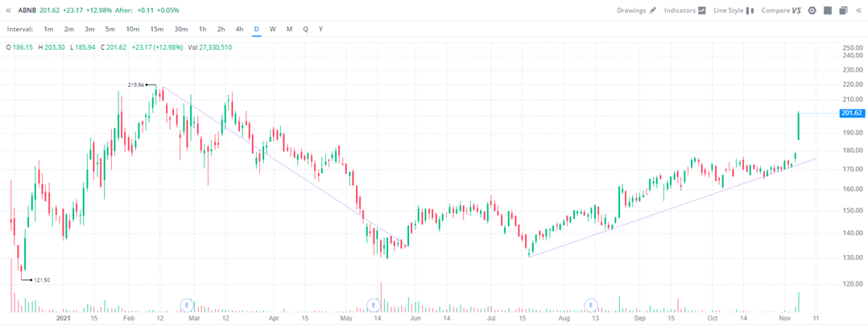The width and height of the screenshot is (868, 326).
Task: Select the daily D interval
Action: pos(256,29)
